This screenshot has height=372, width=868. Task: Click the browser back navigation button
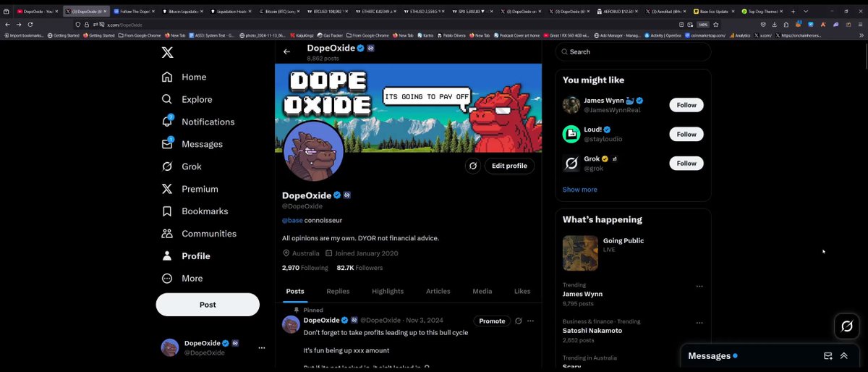point(8,24)
